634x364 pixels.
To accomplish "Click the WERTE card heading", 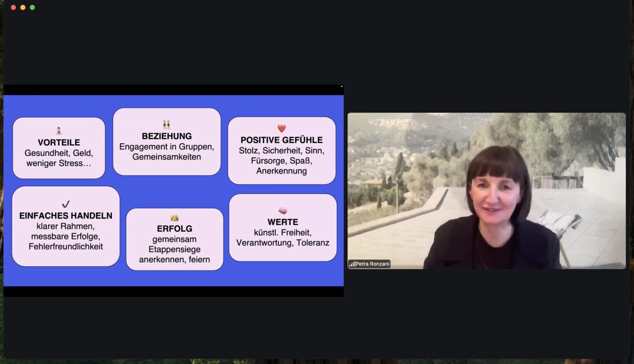I will [x=283, y=222].
